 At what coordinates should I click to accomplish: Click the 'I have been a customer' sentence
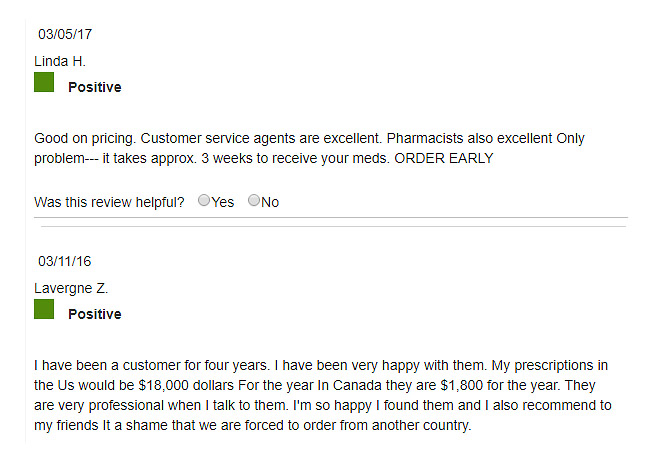pos(152,365)
